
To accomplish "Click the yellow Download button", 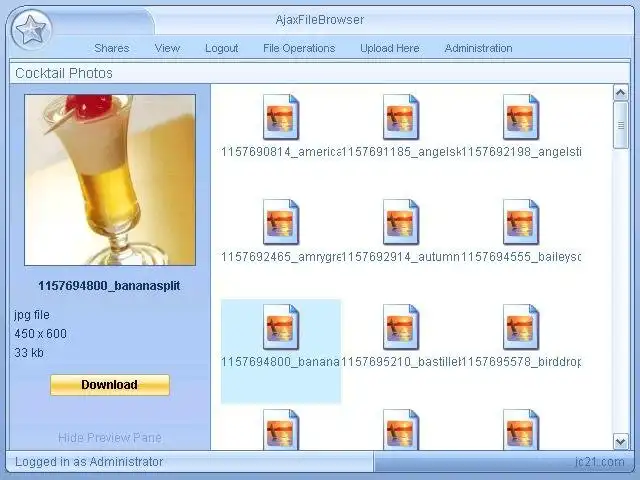I will click(x=110, y=384).
